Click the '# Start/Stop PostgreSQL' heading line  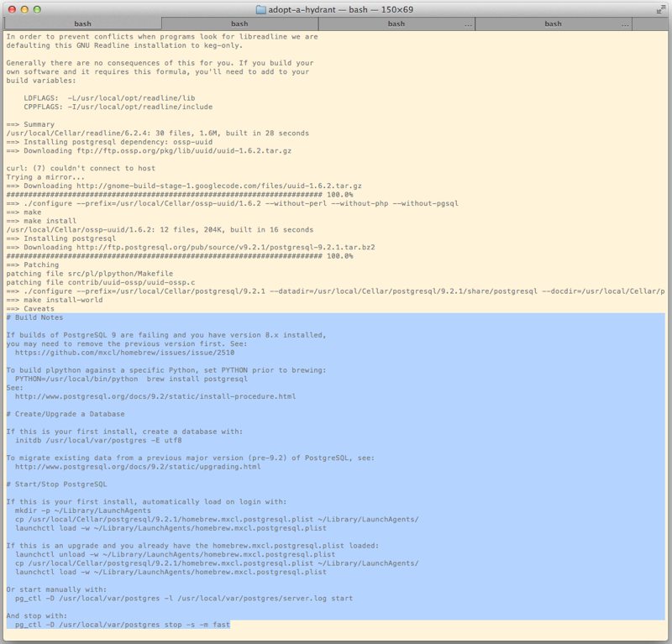(56, 484)
